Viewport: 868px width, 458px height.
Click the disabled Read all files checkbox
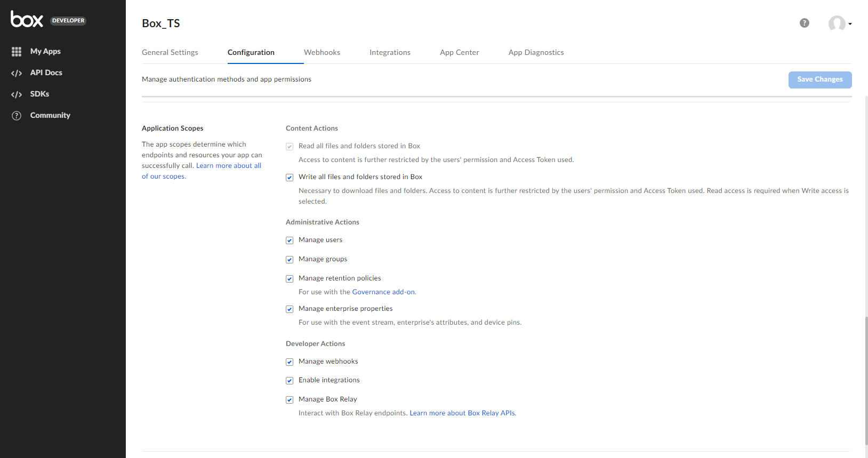click(290, 147)
